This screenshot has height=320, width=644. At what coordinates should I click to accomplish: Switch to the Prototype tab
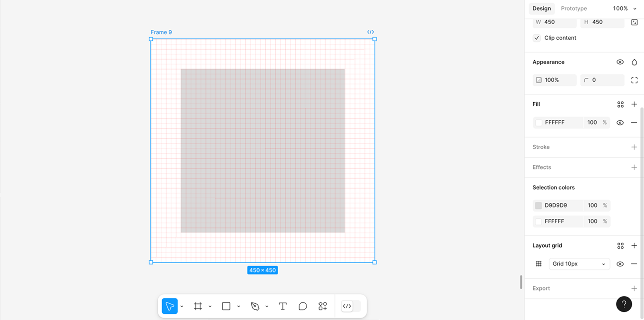pyautogui.click(x=574, y=8)
